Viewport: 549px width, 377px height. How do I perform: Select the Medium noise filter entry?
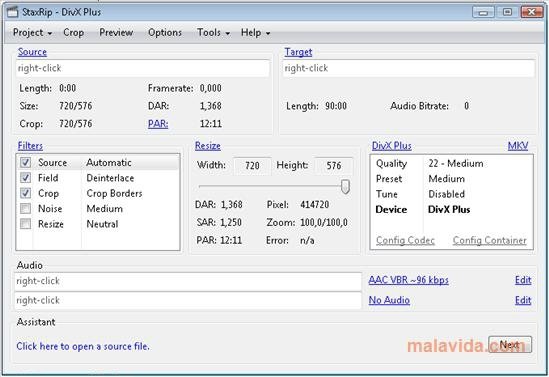point(104,209)
